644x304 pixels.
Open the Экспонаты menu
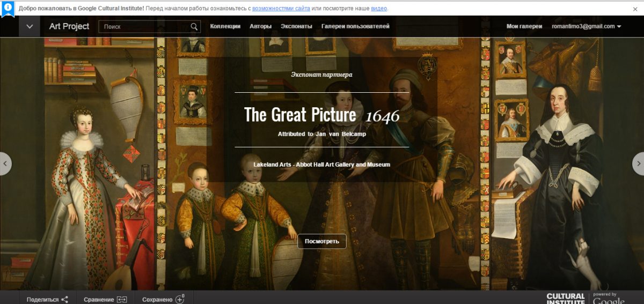(x=296, y=26)
